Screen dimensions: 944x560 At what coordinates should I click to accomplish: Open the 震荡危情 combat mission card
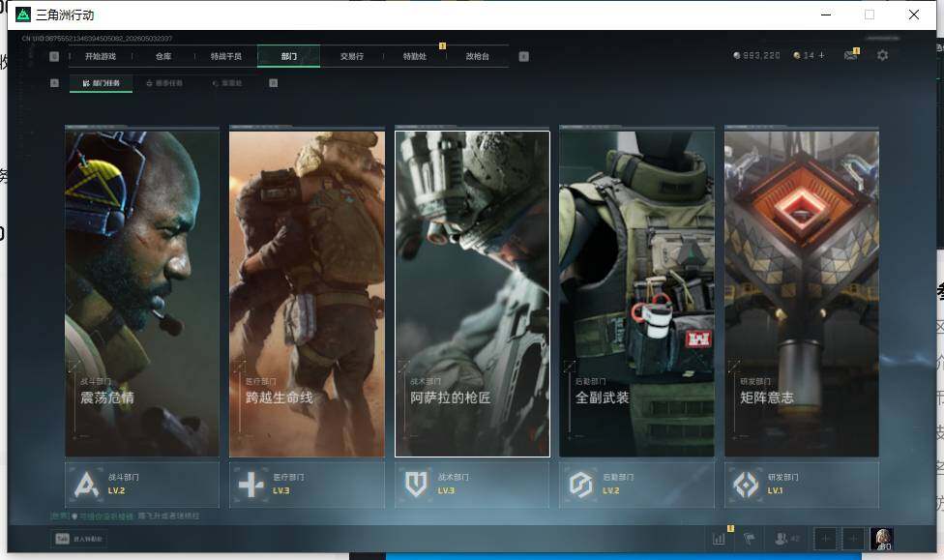tap(142, 293)
